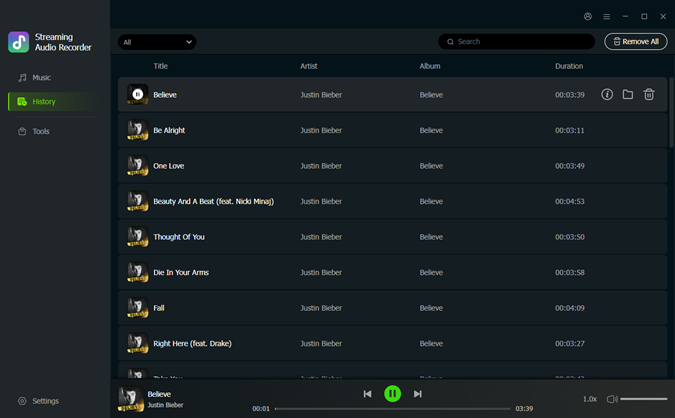Viewport: 675px width, 418px height.
Task: Select the "Thought Of You" title
Action: click(179, 237)
